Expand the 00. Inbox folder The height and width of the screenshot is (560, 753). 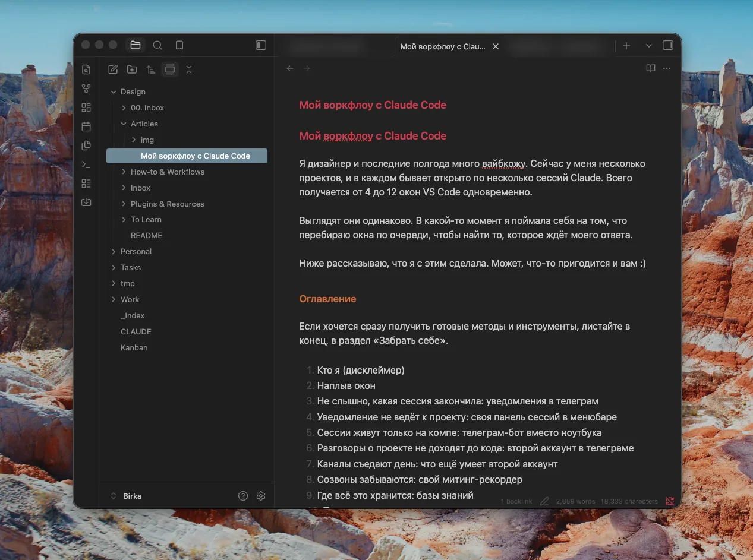pyautogui.click(x=124, y=108)
